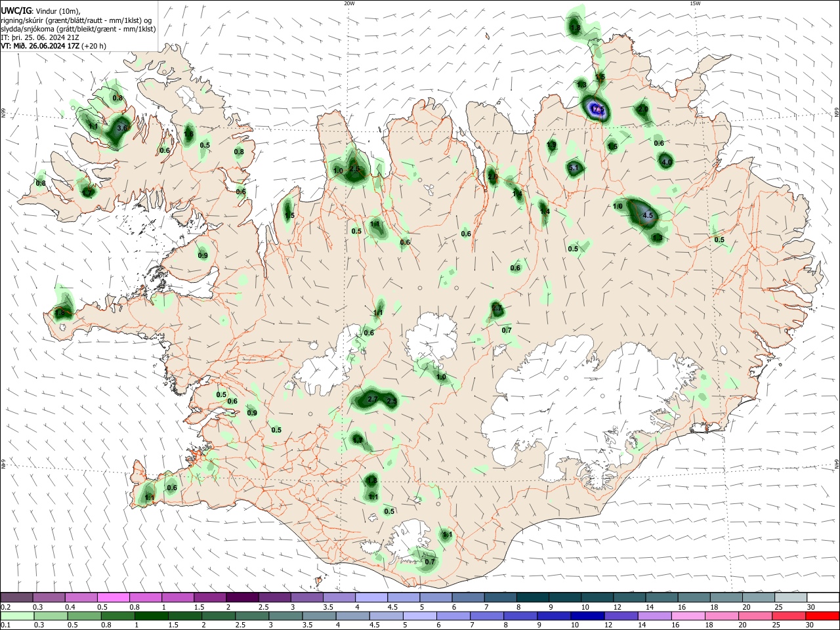
Task: Click the "66N" latitude label on the right edge
Action: (837, 113)
